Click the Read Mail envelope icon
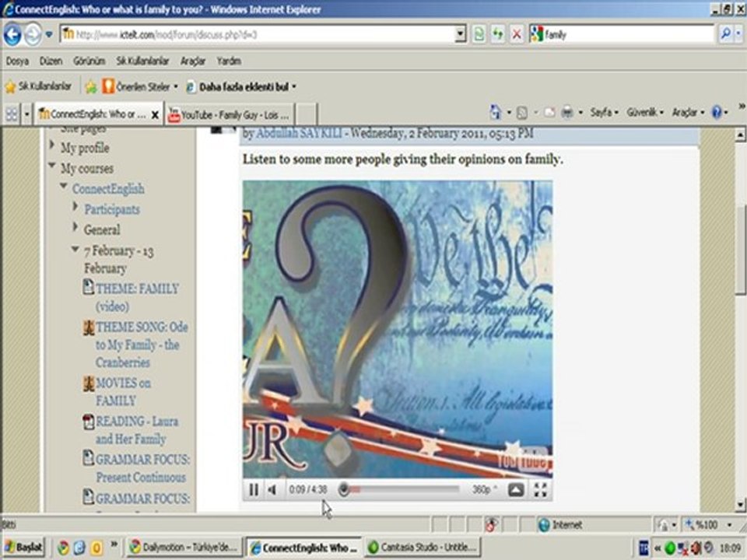The image size is (747, 560). [549, 112]
